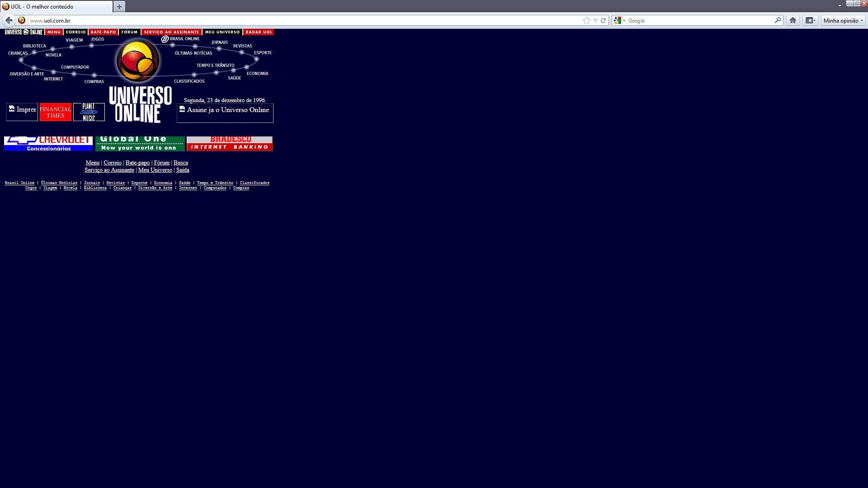Image resolution: width=868 pixels, height=488 pixels.
Task: Focus the address bar URL field
Action: (271, 20)
